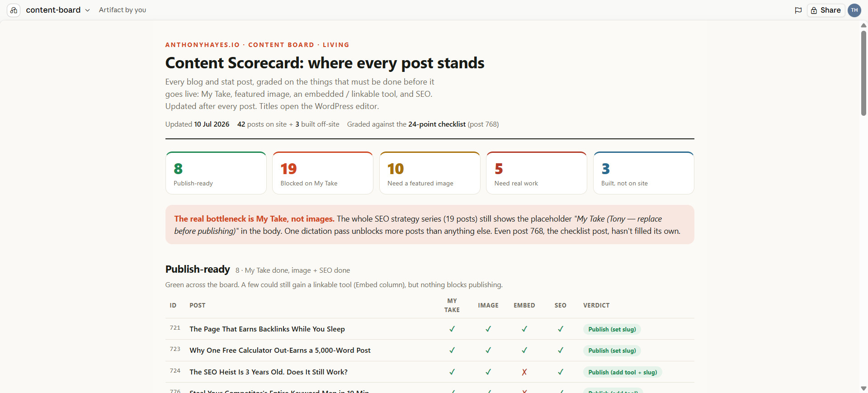Click the My Take checkmark for post 724

click(452, 372)
